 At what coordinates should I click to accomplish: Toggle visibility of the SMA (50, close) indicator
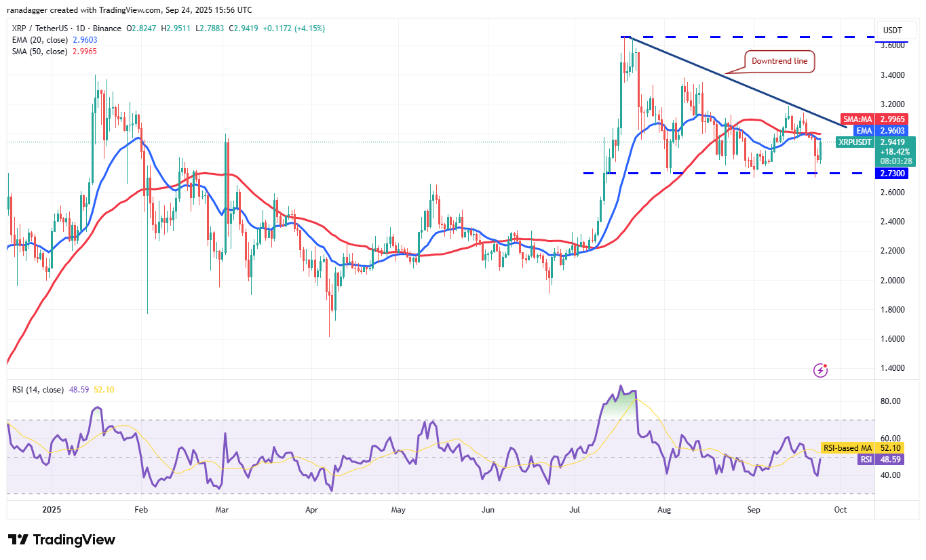pyautogui.click(x=41, y=51)
